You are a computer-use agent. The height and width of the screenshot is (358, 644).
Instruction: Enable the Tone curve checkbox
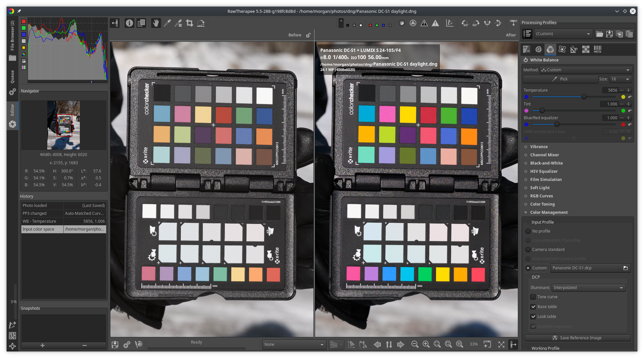(x=533, y=297)
